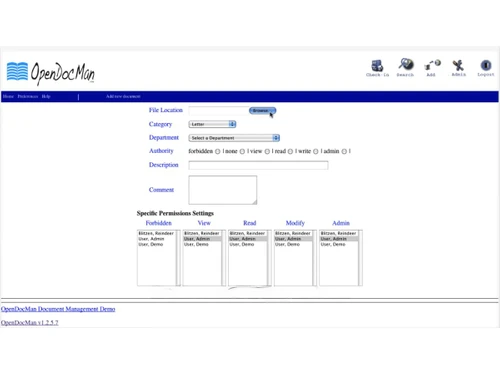This screenshot has height=375, width=500.
Task: Click the Description label link
Action: point(163,165)
